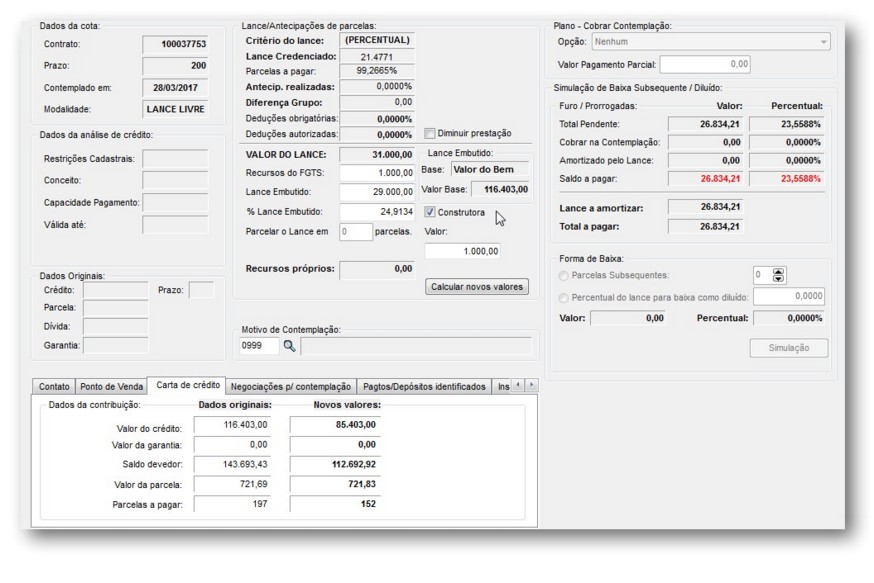Click the Antecip. realizadas value field
Viewport: 874px width, 583px height.
pos(377,87)
